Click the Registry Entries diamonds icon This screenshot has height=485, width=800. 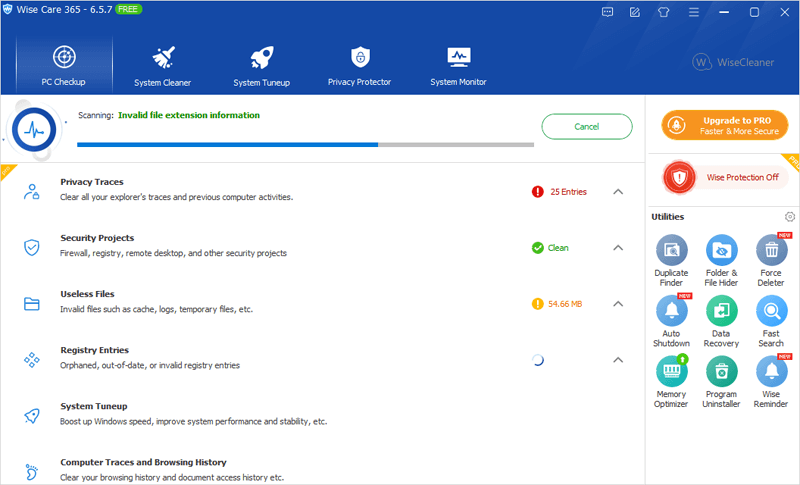pos(32,360)
